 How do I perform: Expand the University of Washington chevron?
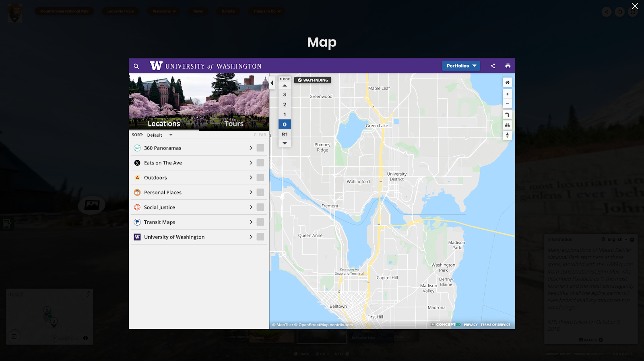tap(251, 237)
